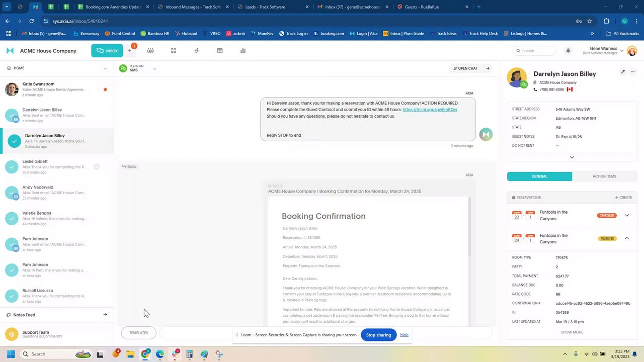Click the Akia search field

click(534, 51)
